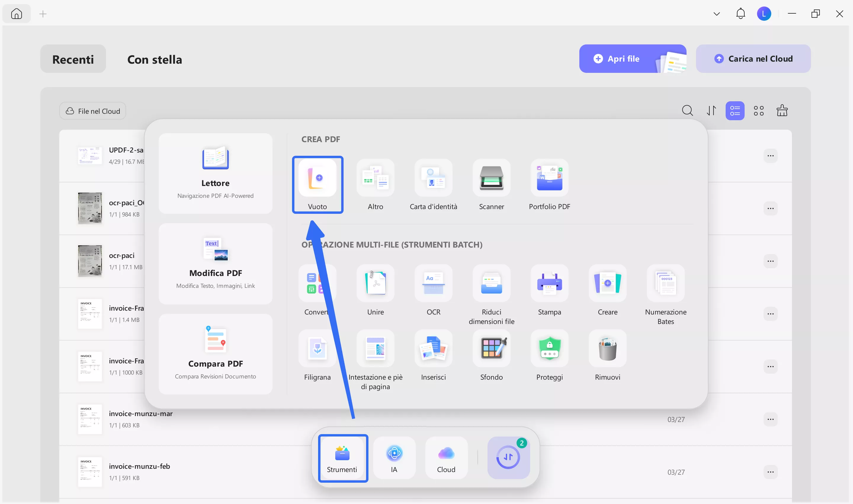The image size is (853, 504).
Task: Expand the title bar chevron menu
Action: click(716, 14)
